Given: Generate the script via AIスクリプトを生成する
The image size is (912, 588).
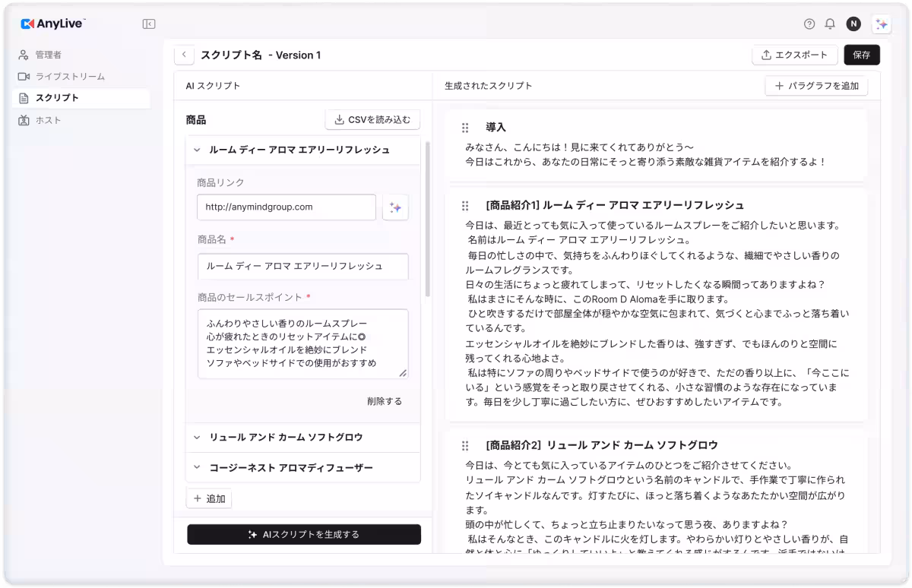Looking at the screenshot, I should click(303, 534).
